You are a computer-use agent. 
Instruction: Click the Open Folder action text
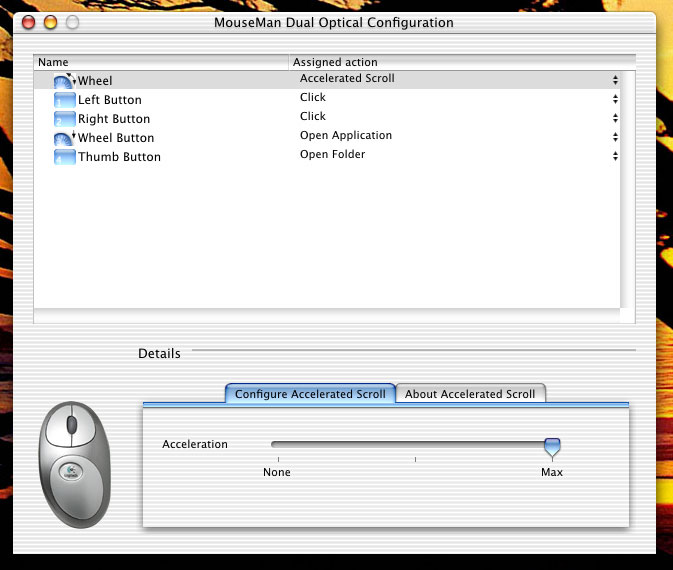[x=333, y=154]
